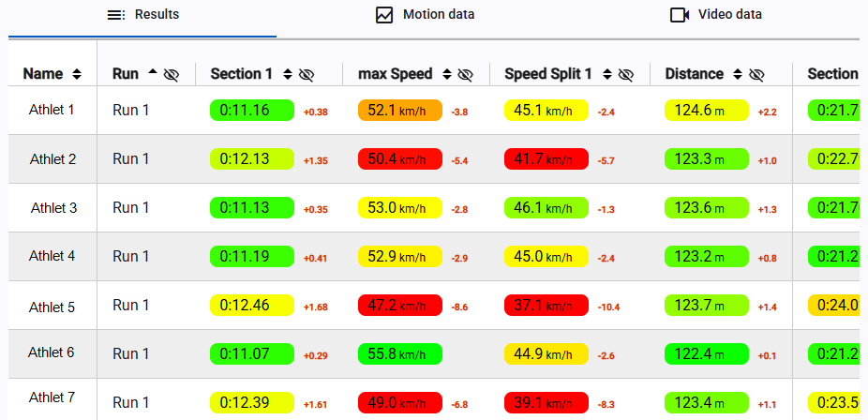Click the 45.0 km/h speed split value
The image size is (868, 420).
click(x=546, y=256)
